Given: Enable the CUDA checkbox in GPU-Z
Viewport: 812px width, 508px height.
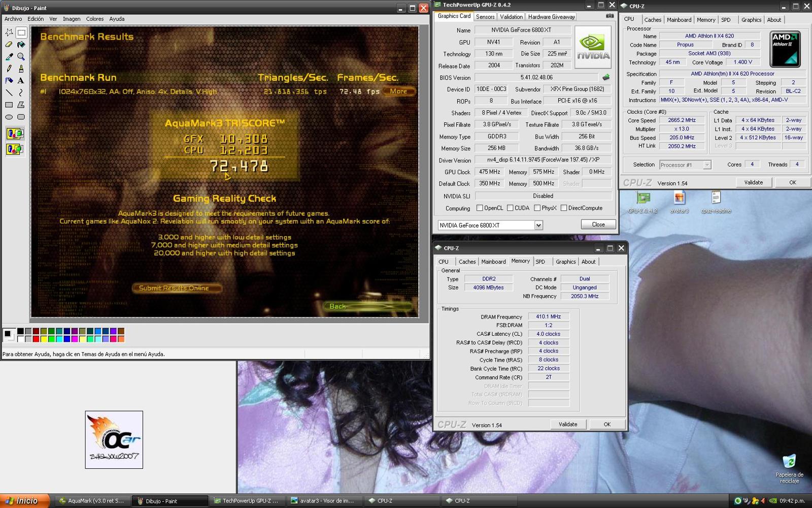Looking at the screenshot, I should (x=510, y=208).
